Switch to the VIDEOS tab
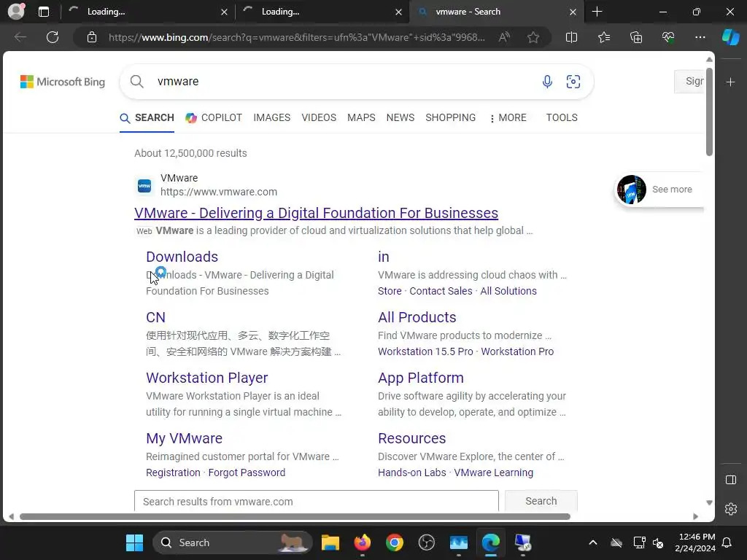The width and height of the screenshot is (747, 560). (x=319, y=117)
